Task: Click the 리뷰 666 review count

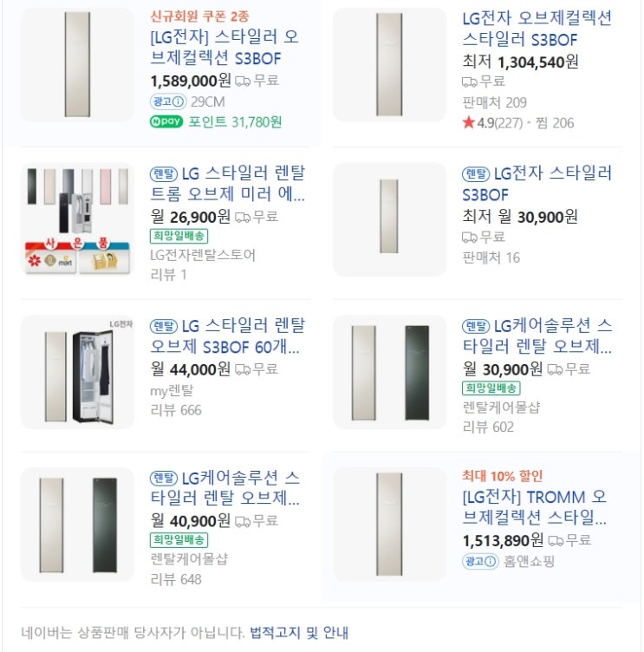Action: pyautogui.click(x=175, y=410)
